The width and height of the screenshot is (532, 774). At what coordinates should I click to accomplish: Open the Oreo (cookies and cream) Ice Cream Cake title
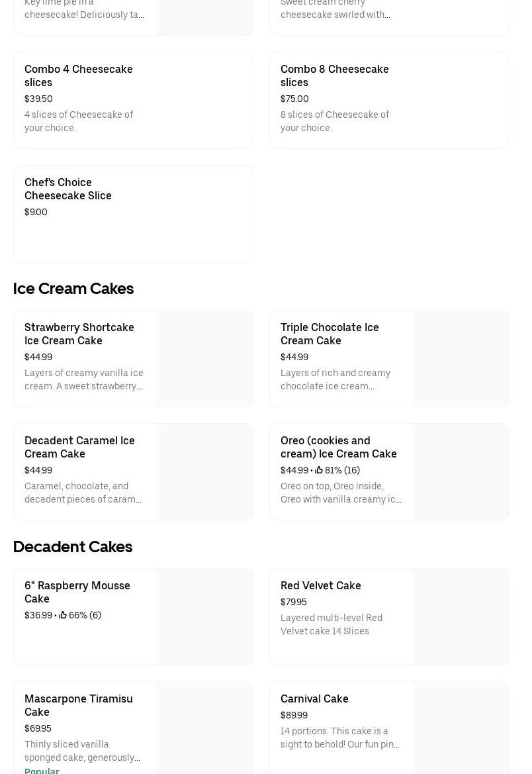338,447
